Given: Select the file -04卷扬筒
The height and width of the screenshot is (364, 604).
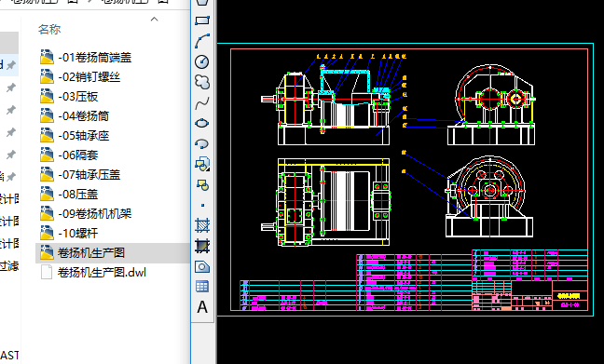Looking at the screenshot, I should tap(75, 115).
